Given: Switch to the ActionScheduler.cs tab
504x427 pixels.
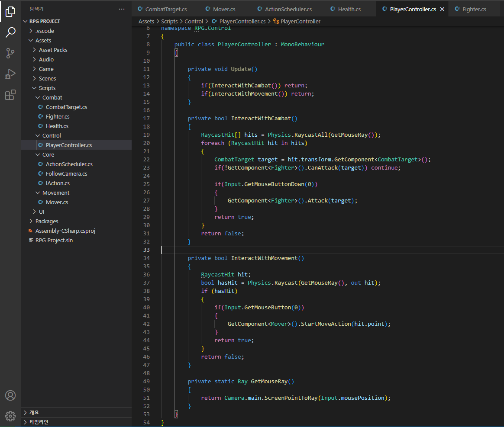Looking at the screenshot, I should 288,9.
